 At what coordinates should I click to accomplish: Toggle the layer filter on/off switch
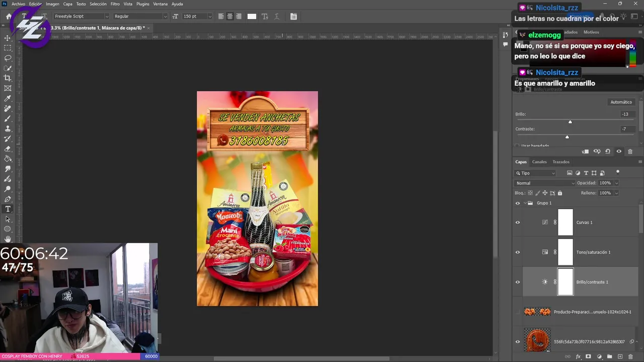(618, 172)
